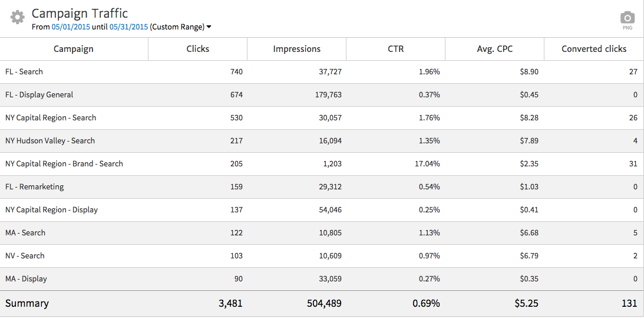Select the MA - Search campaign row
This screenshot has height=318, width=644.
pos(25,233)
